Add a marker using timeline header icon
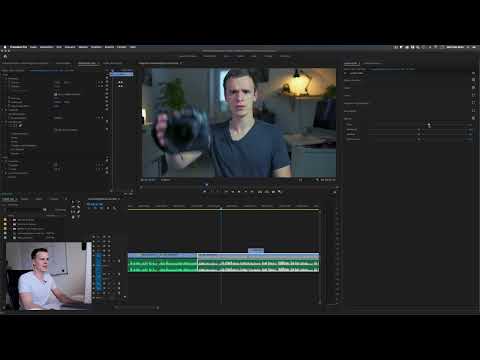 [108, 208]
